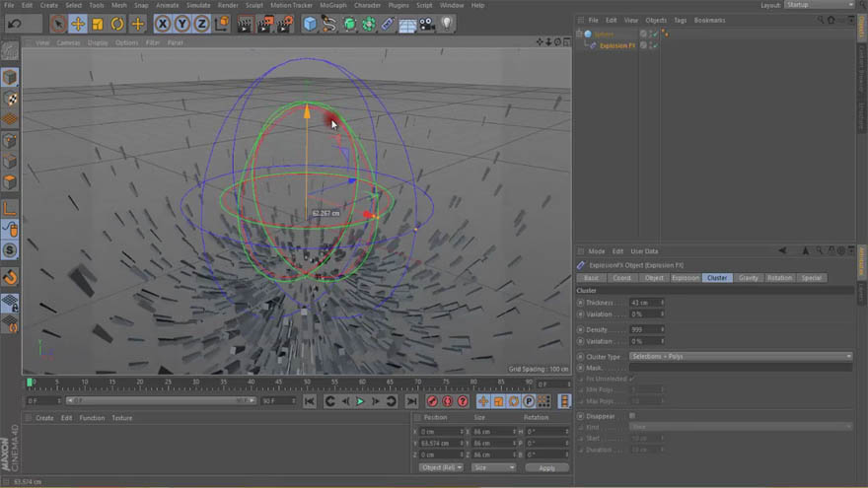868x488 pixels.
Task: Toggle the Y axis lock
Action: click(x=182, y=24)
